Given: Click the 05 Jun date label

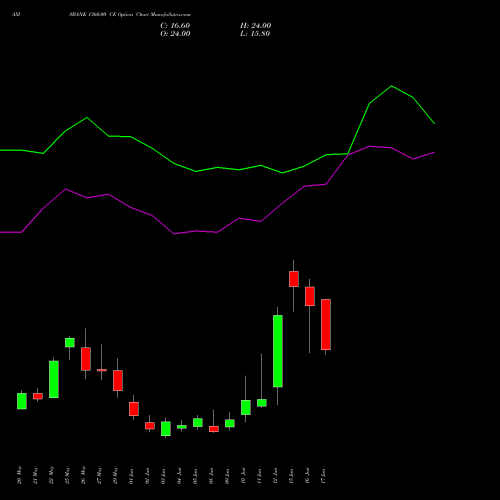Looking at the screenshot, I should [195, 476].
